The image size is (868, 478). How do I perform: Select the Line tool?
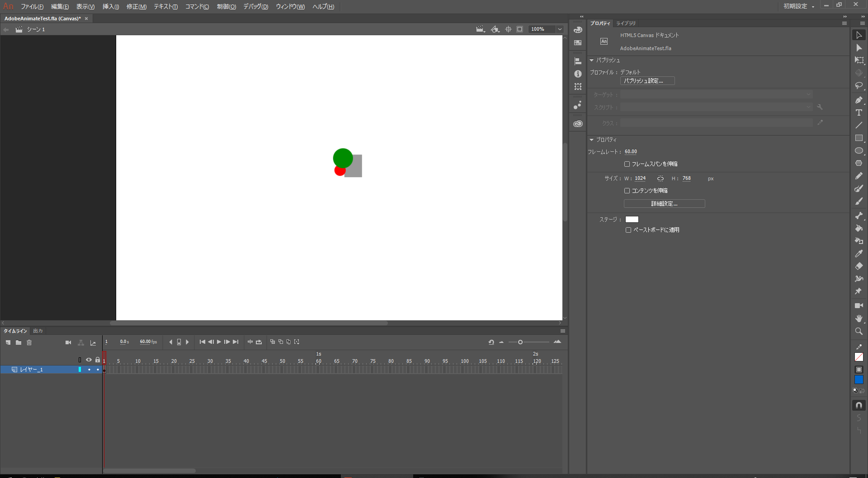(x=859, y=125)
